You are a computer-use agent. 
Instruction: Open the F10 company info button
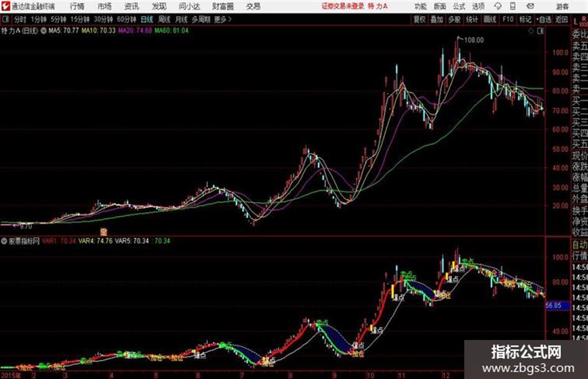point(508,19)
